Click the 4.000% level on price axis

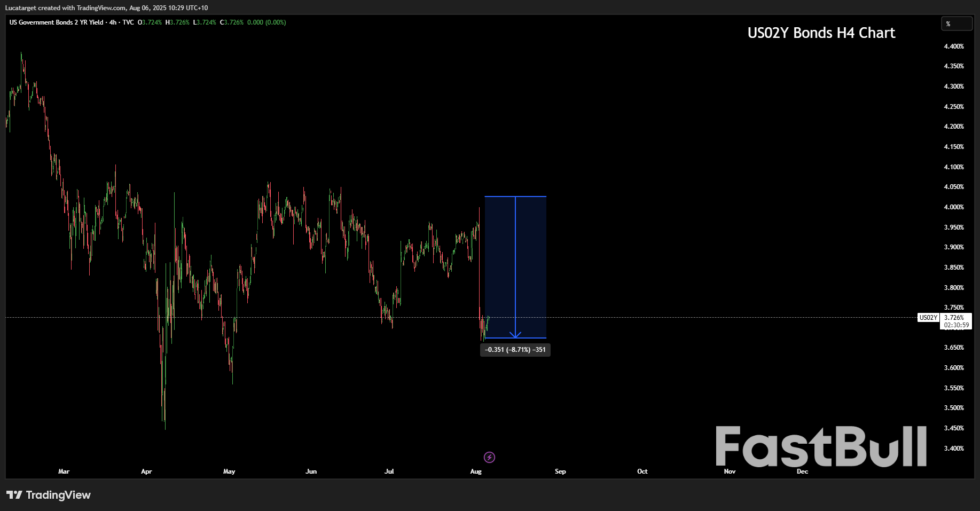point(954,207)
